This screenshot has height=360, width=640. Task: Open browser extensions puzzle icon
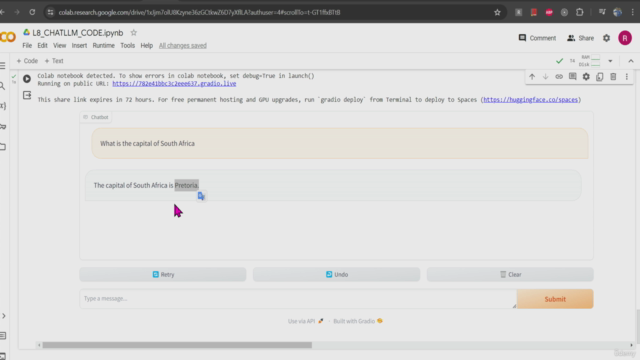[580, 12]
